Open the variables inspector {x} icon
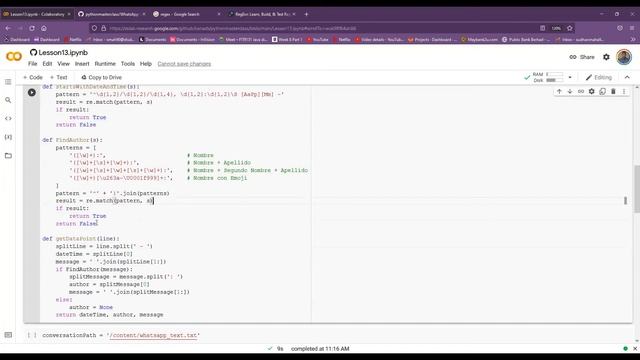Viewport: 640px width, 360px height. pyautogui.click(x=8, y=137)
